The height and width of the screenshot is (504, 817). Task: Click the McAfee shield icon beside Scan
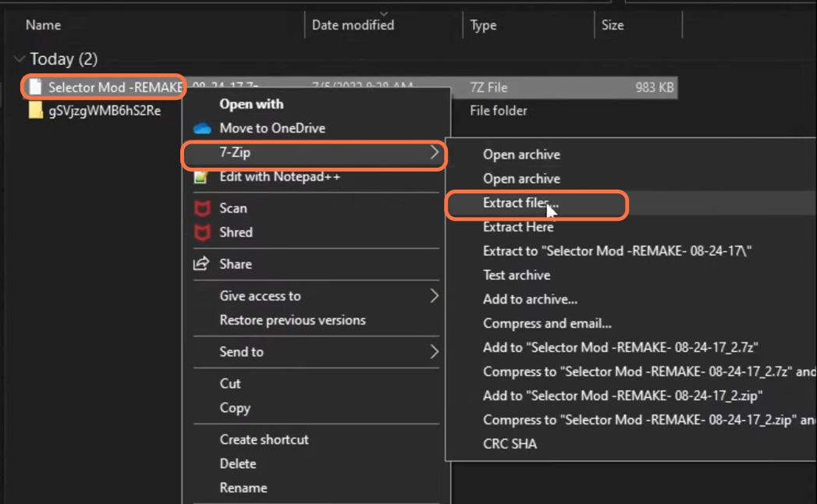click(x=202, y=208)
